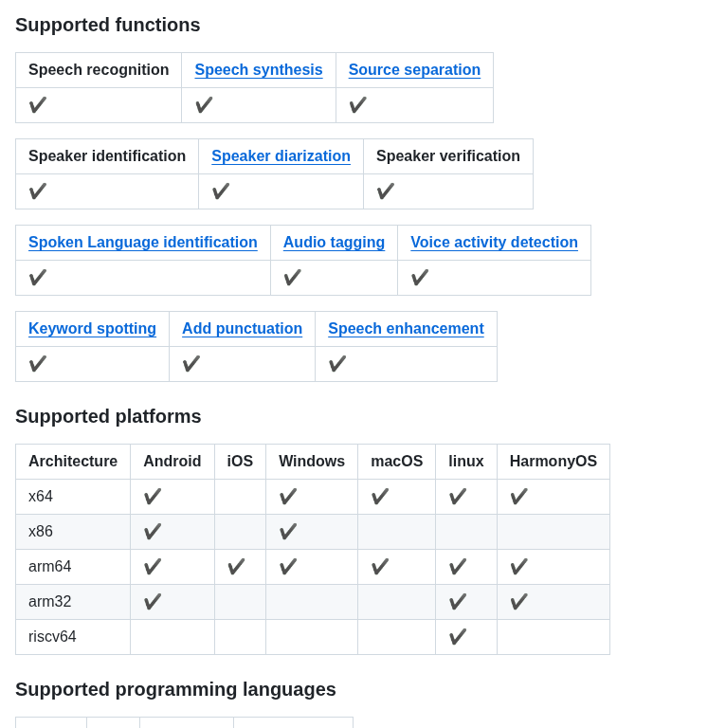The image size is (726, 728).
Task: Click the checkmark under Speech recognition
Action: tap(38, 105)
